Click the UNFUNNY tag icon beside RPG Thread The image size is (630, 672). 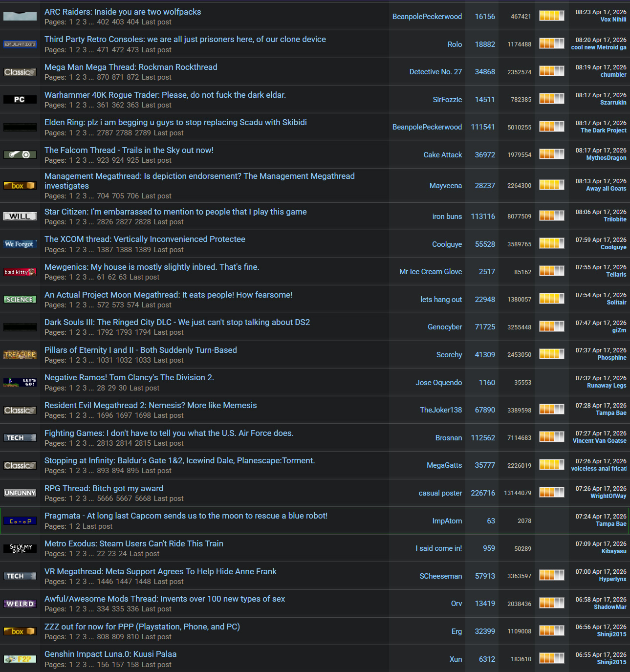click(20, 493)
